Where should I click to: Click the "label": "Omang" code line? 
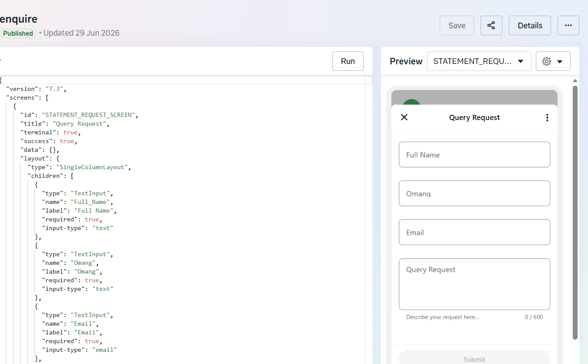pyautogui.click(x=72, y=271)
